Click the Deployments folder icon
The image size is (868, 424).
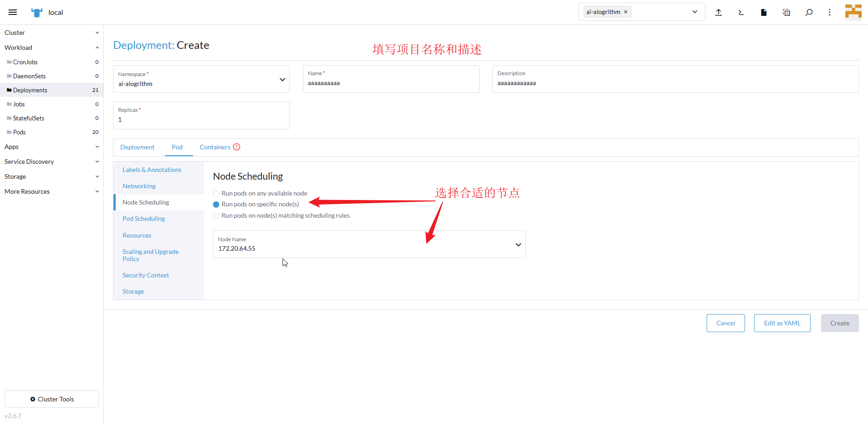pos(9,90)
